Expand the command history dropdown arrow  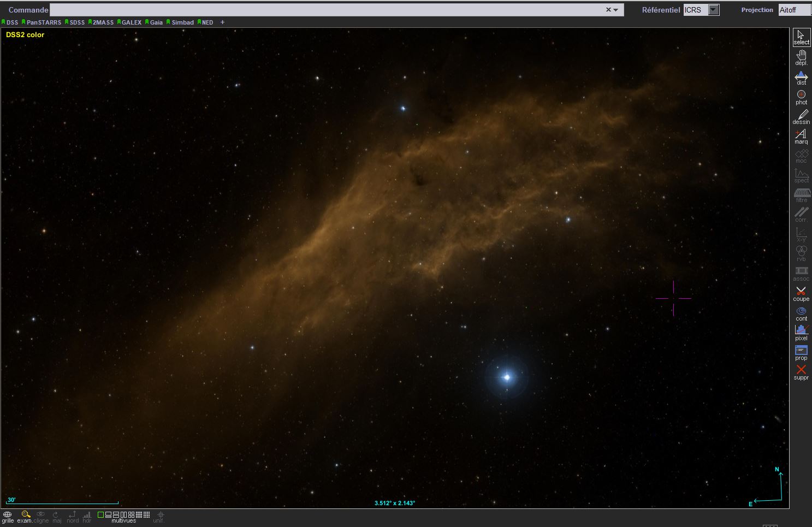[x=616, y=10]
